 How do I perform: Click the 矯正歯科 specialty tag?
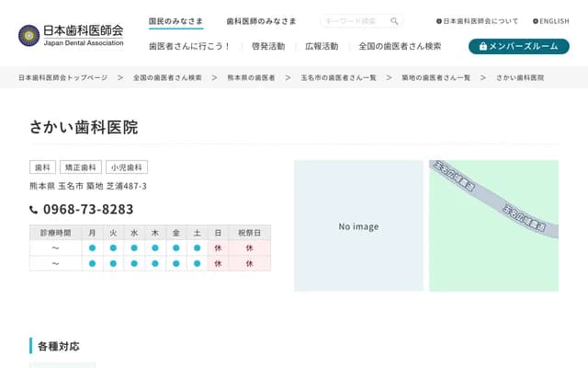(80, 167)
